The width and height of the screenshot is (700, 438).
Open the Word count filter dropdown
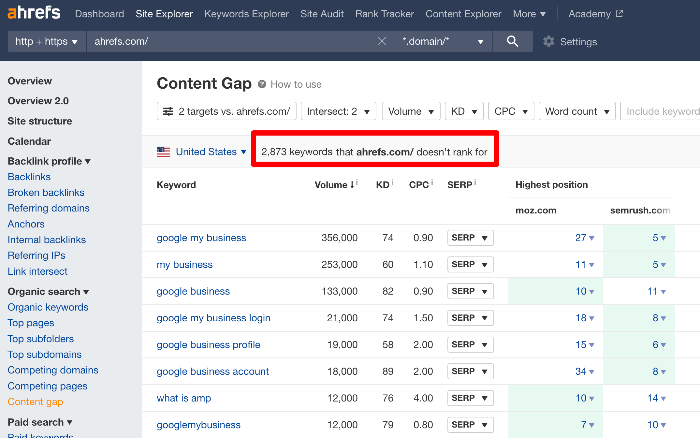coord(575,112)
